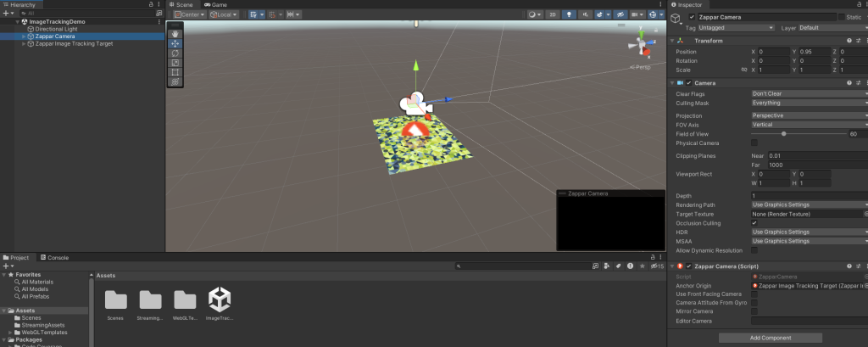Enable the Mirror Camera checkbox
The width and height of the screenshot is (868, 347).
pyautogui.click(x=754, y=311)
